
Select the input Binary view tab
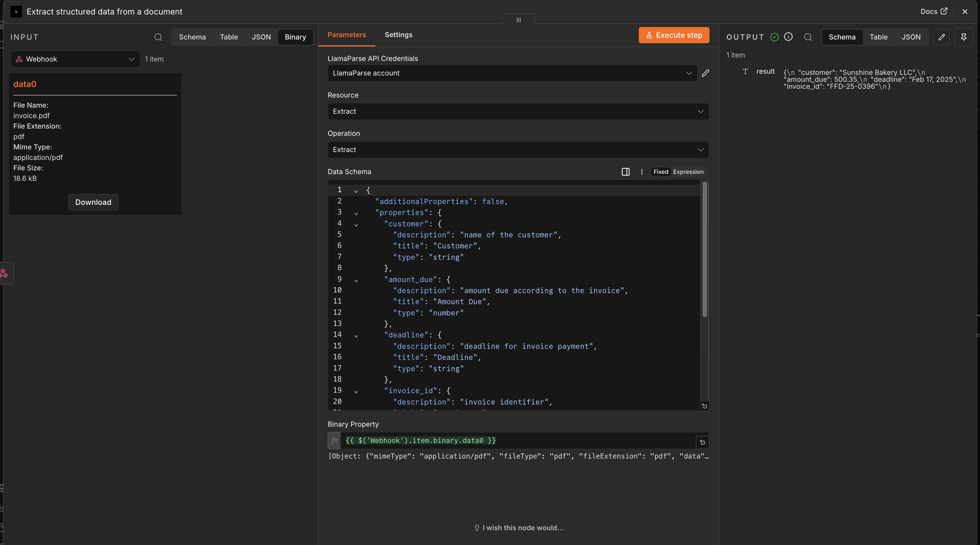[x=295, y=37]
